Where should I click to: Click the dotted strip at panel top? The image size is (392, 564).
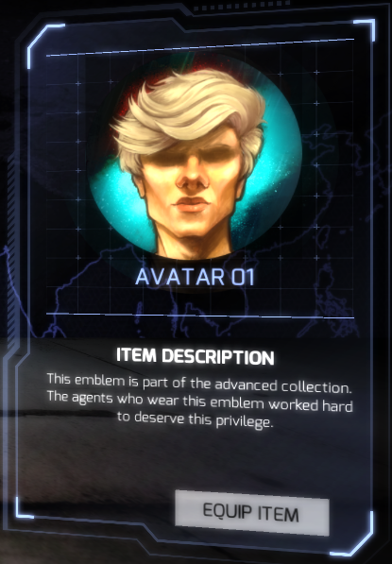[x=244, y=6]
